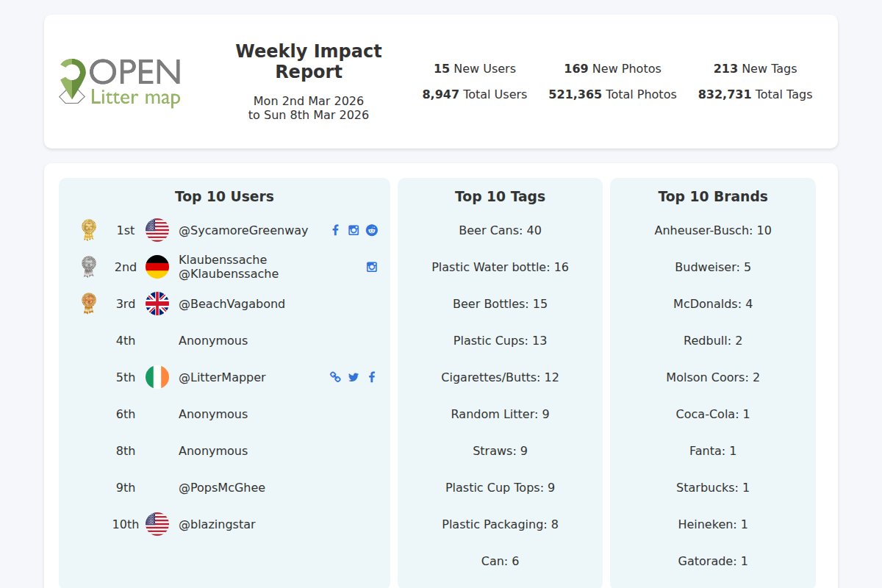
Task: Click the silver medal icon for 2nd place
Action: [89, 267]
